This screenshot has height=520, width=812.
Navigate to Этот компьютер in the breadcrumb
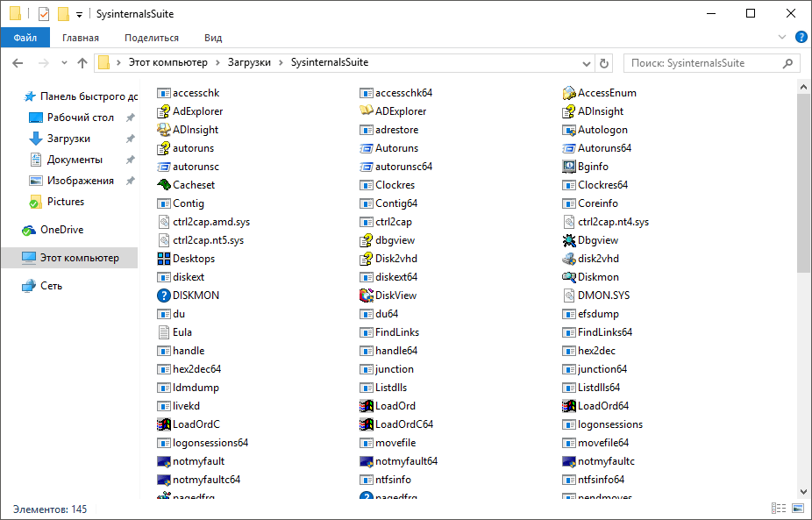point(167,62)
